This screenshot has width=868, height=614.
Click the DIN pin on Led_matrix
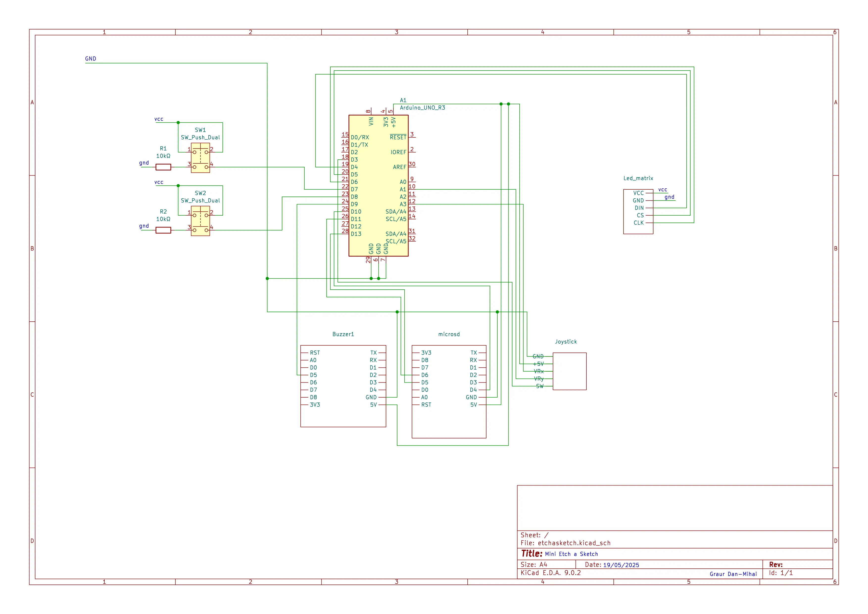(x=639, y=208)
